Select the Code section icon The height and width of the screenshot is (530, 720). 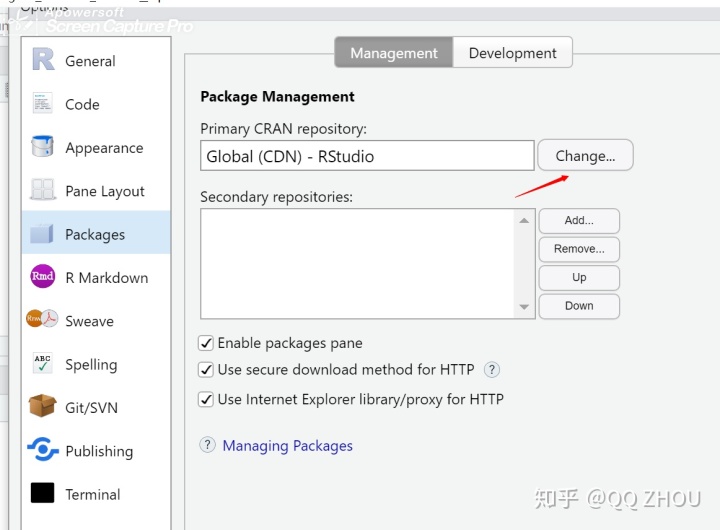(43, 103)
